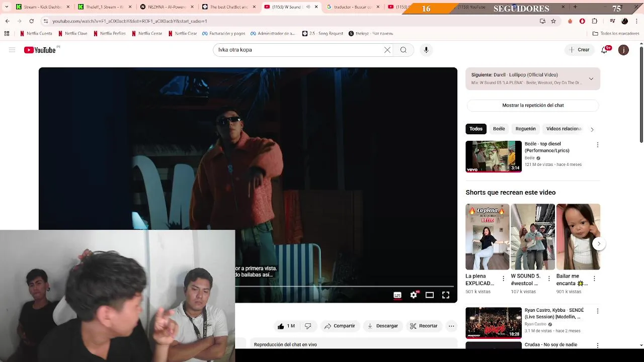Open the browser extensions puzzle icon
Image resolution: width=644 pixels, height=362 pixels.
click(x=595, y=21)
